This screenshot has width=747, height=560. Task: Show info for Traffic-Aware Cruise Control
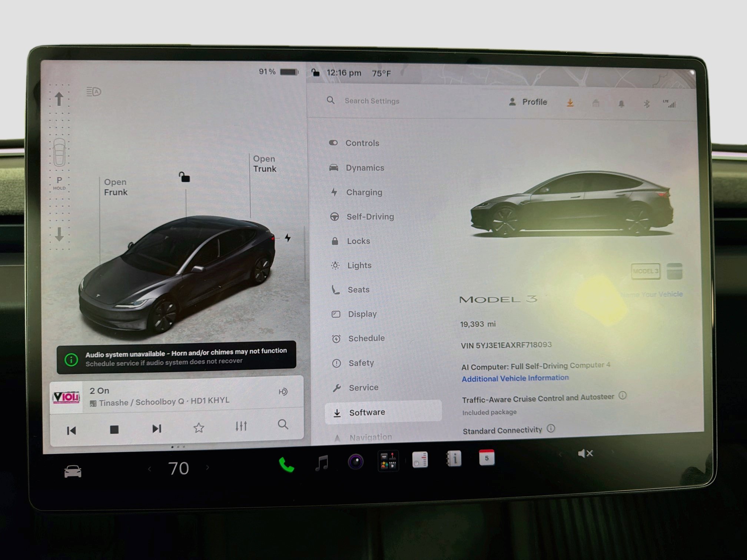pyautogui.click(x=622, y=396)
